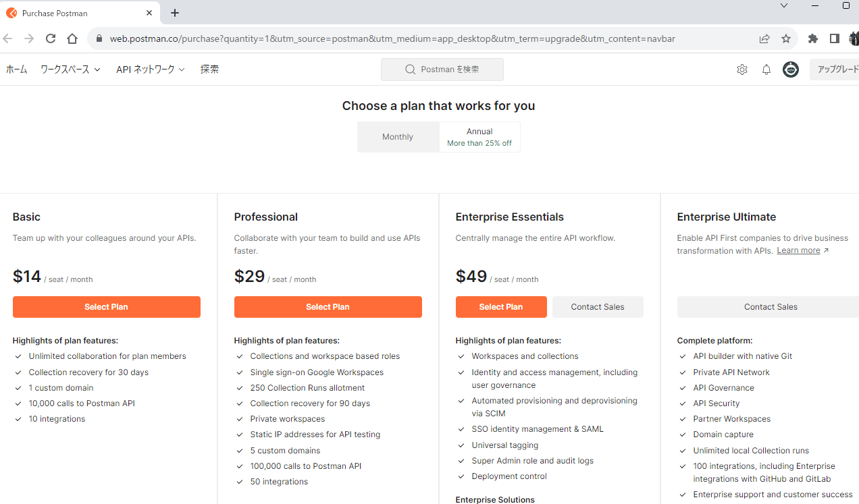The height and width of the screenshot is (504, 859).
Task: Focus the Postman search field
Action: [442, 69]
